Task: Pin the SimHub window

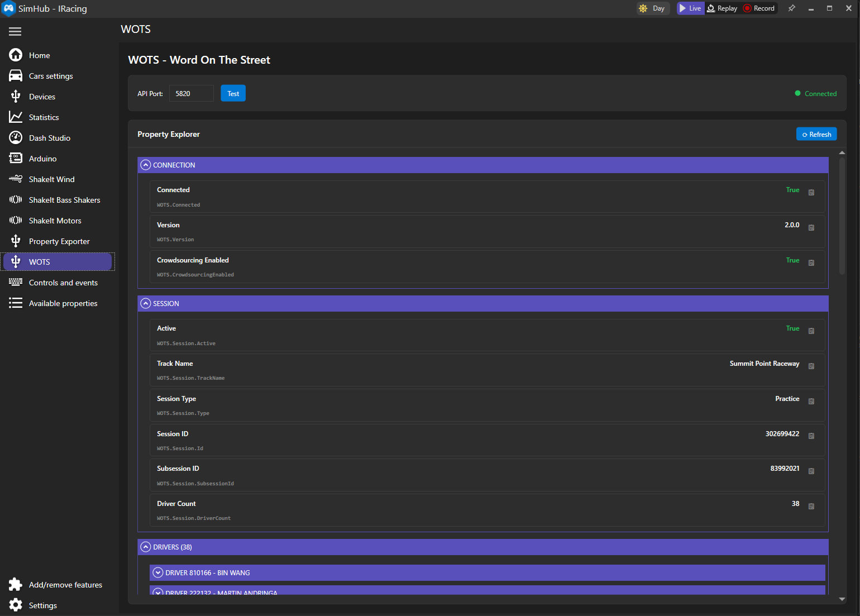Action: tap(791, 8)
